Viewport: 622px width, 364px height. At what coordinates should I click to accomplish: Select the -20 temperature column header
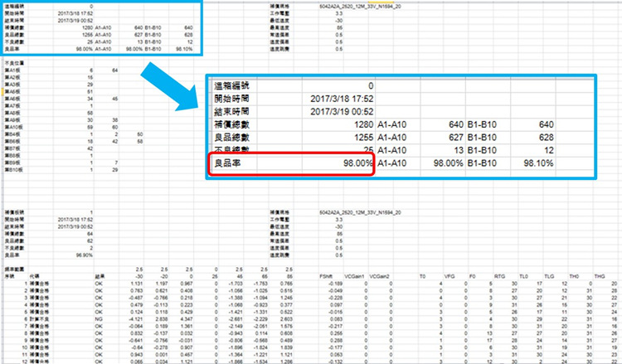[x=163, y=276]
